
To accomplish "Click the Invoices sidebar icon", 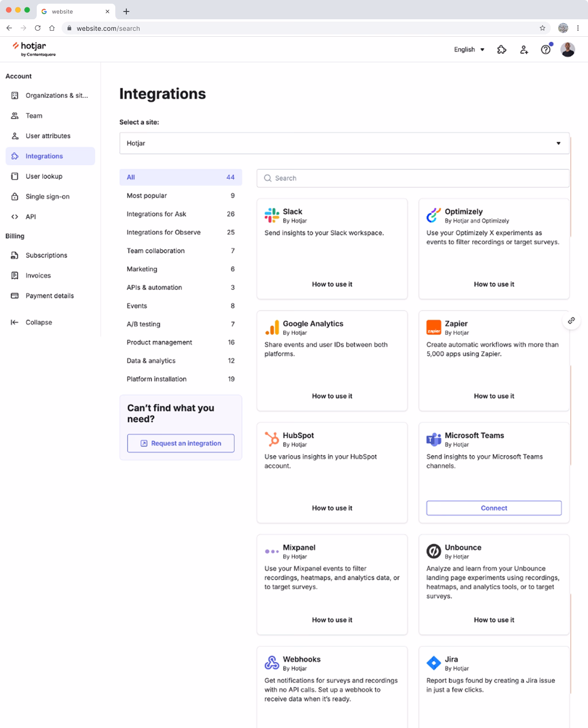I will (15, 275).
